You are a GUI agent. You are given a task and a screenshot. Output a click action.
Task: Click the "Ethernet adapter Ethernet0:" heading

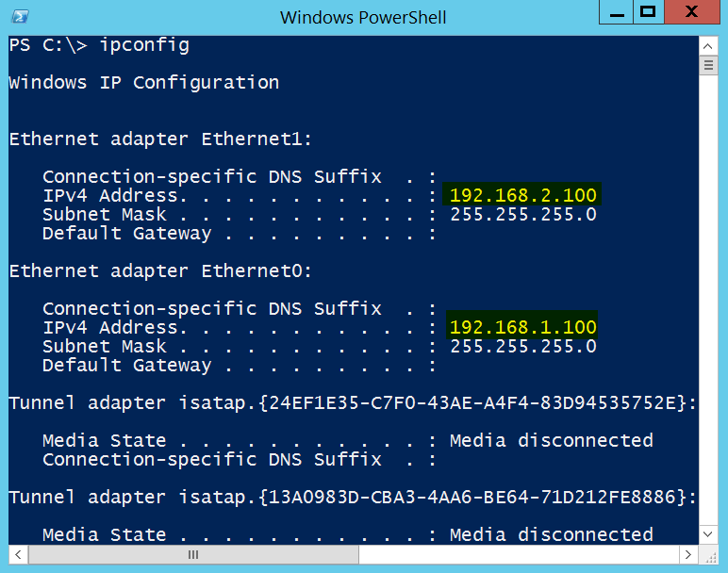pyautogui.click(x=160, y=270)
